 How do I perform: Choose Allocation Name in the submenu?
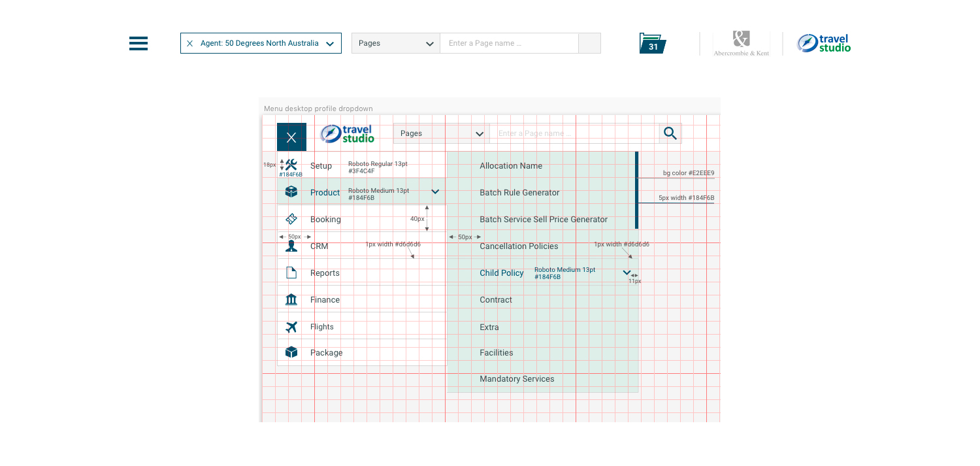point(511,166)
